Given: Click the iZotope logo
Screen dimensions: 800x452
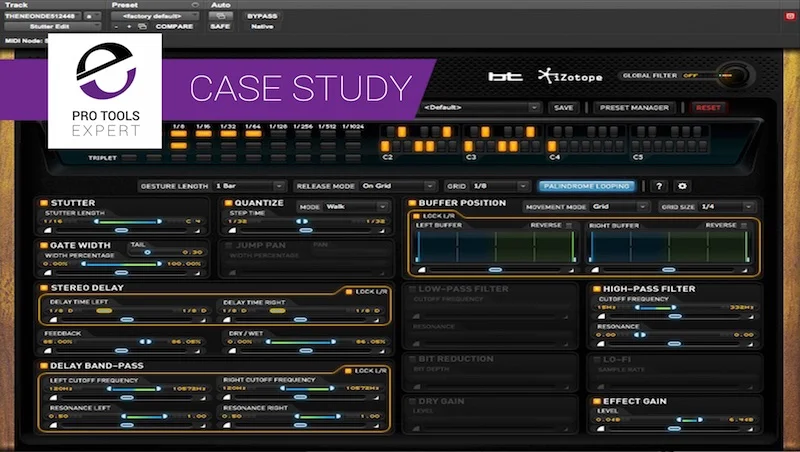Looking at the screenshot, I should click(570, 77).
